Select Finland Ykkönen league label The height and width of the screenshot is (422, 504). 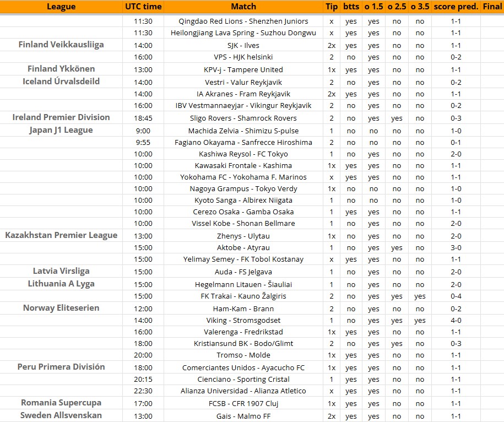61,69
